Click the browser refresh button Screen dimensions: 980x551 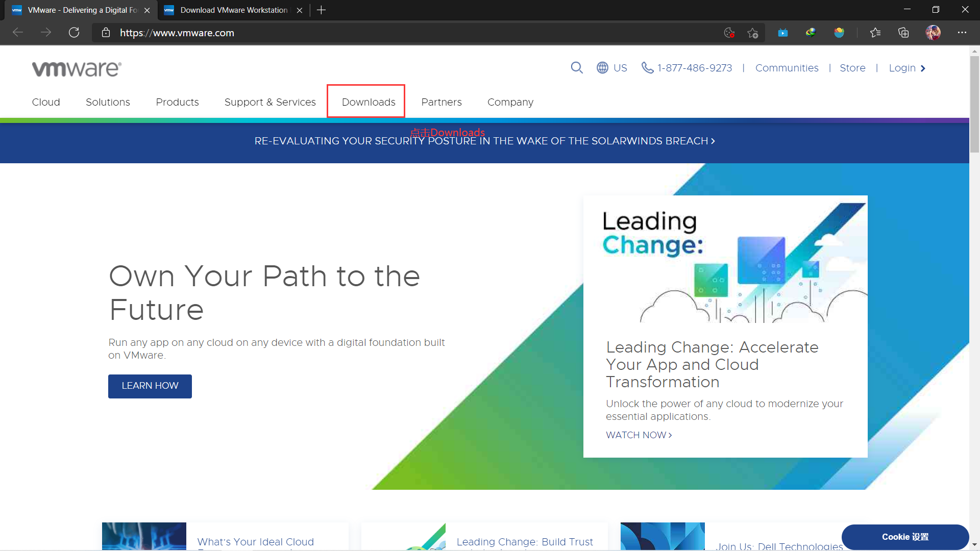(x=74, y=33)
